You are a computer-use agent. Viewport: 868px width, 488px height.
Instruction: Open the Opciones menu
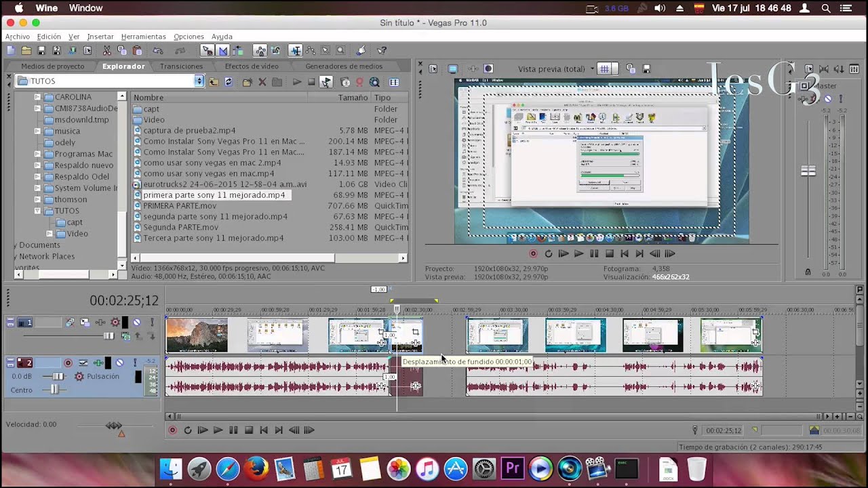point(189,37)
